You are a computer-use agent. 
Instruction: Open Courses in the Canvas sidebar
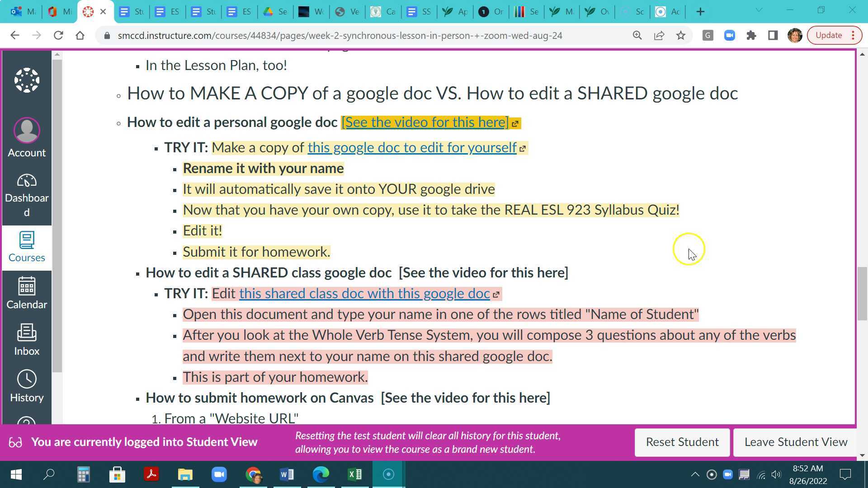[27, 247]
